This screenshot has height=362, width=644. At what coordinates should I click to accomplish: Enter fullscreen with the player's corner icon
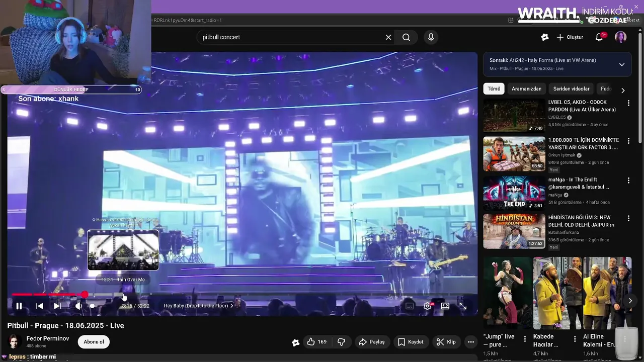click(463, 306)
